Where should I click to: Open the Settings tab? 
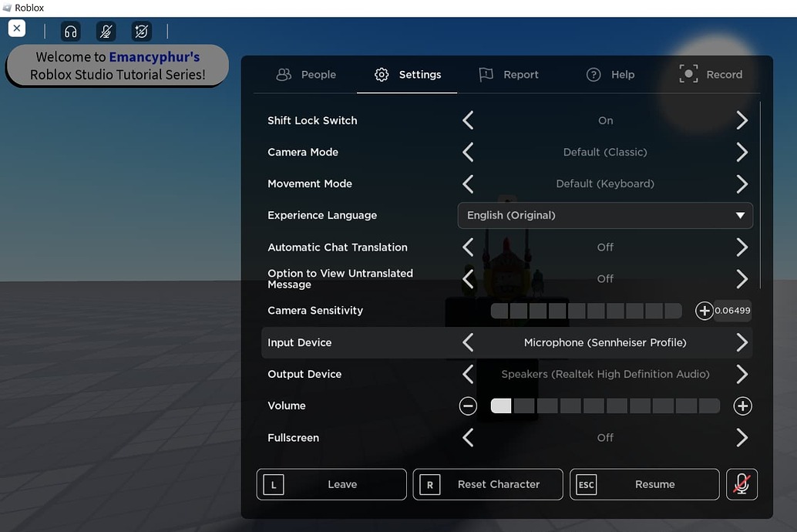tap(407, 74)
